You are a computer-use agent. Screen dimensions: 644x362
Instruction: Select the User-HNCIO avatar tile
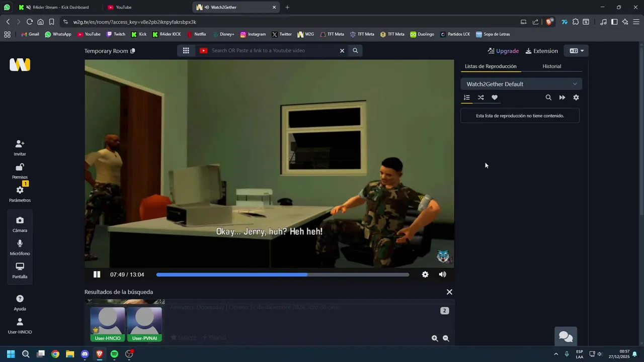pos(108,324)
